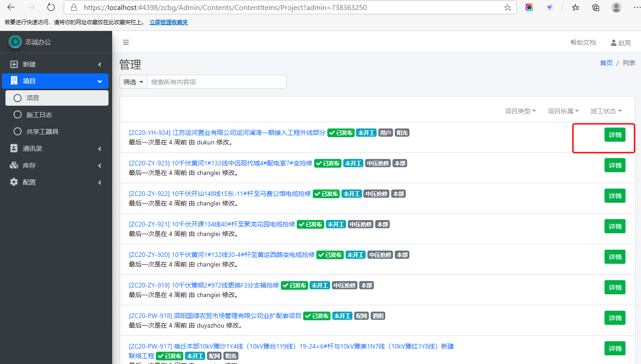Viewport: 641px width, 364px height.
Task: Click the 库存 inventory icon
Action: (13, 165)
